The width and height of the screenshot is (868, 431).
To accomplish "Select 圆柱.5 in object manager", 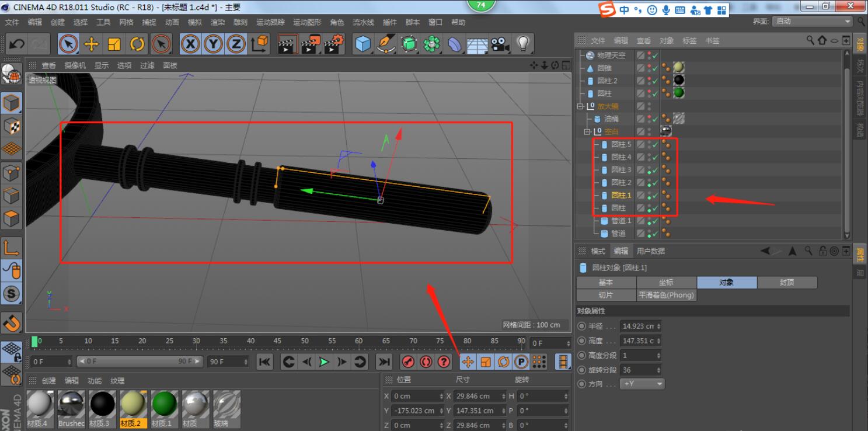I will 621,145.
